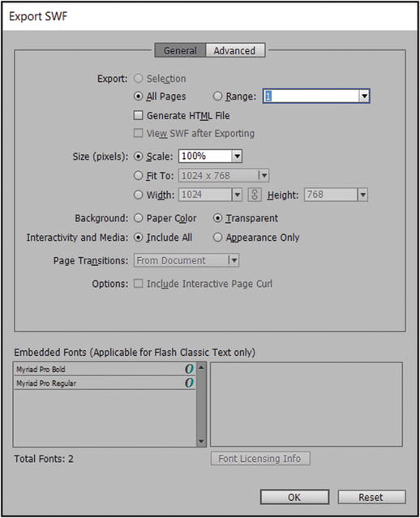This screenshot has height=518, width=420.
Task: Select the Appearance Only option
Action: (217, 238)
